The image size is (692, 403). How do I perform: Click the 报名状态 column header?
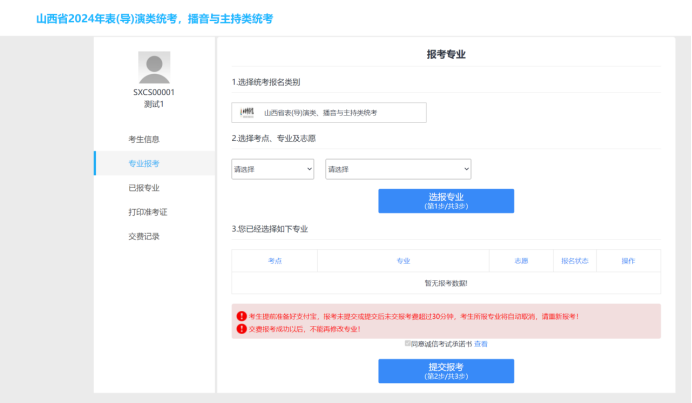[x=574, y=261]
